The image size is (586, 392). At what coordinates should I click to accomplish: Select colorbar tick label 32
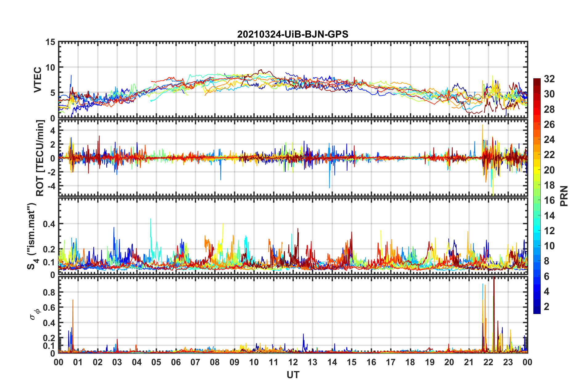(549, 79)
